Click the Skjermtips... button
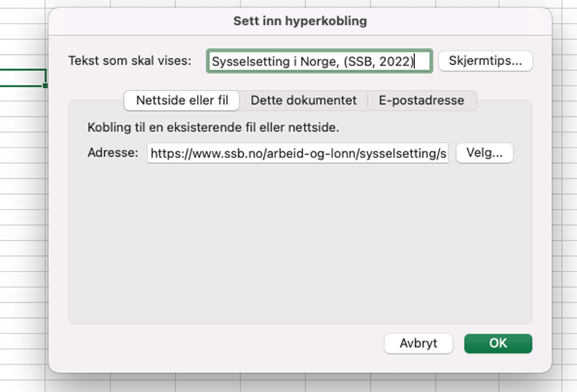577x392 pixels. (x=485, y=61)
